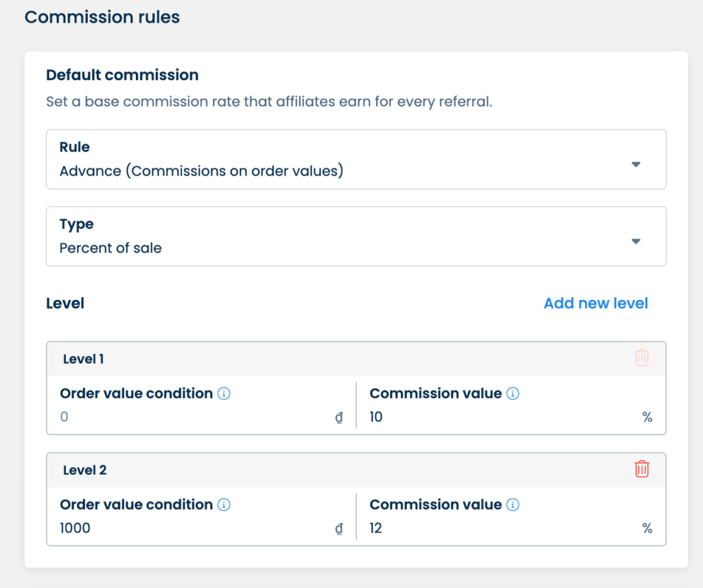Click the faded trash icon on Level 1
Screen dimensions: 703x588
pyautogui.click(x=641, y=358)
